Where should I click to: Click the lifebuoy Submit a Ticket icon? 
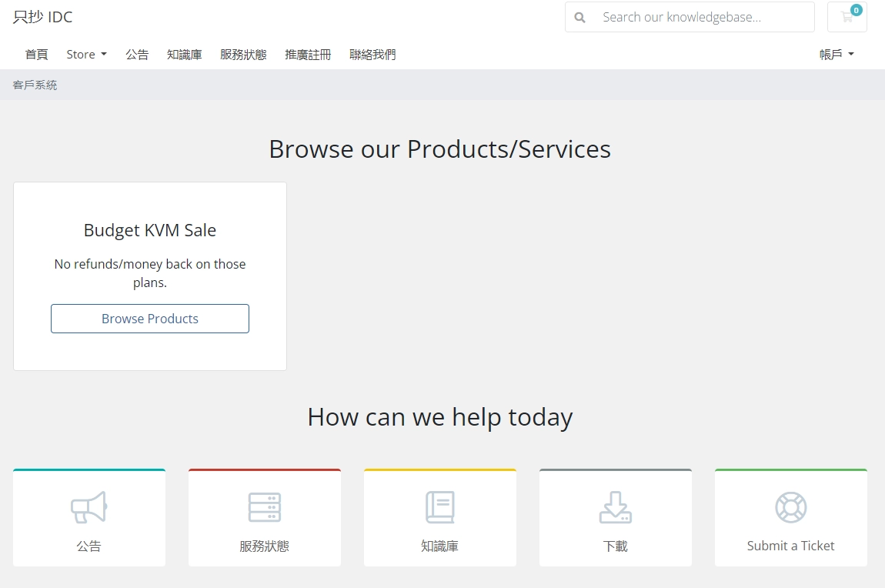click(x=790, y=507)
